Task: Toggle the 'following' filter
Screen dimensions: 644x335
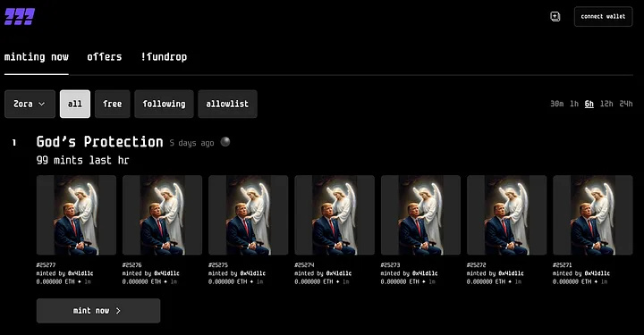Action: 164,105
